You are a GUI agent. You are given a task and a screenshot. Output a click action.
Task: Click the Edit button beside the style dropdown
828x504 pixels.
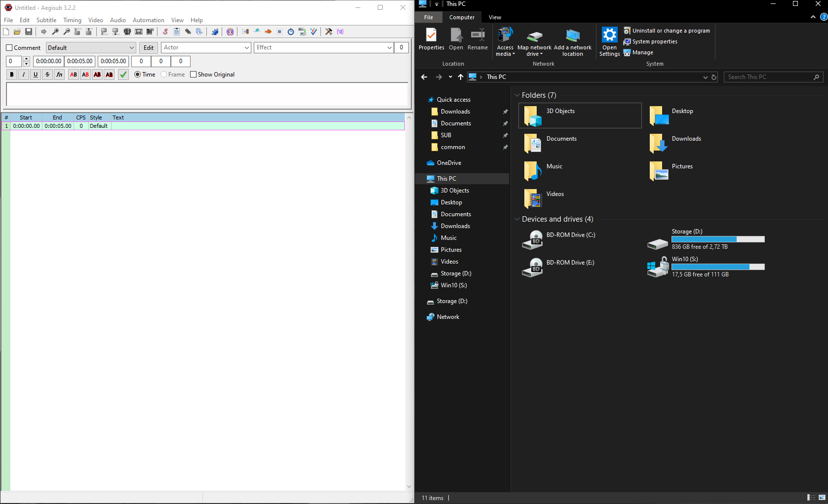pyautogui.click(x=148, y=47)
